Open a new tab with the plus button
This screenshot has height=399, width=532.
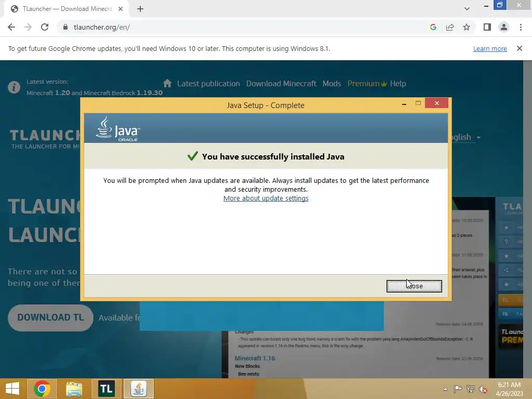140,9
